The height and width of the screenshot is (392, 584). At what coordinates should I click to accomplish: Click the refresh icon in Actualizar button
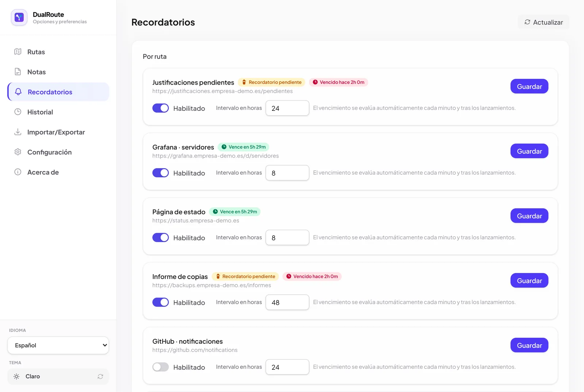click(x=527, y=22)
